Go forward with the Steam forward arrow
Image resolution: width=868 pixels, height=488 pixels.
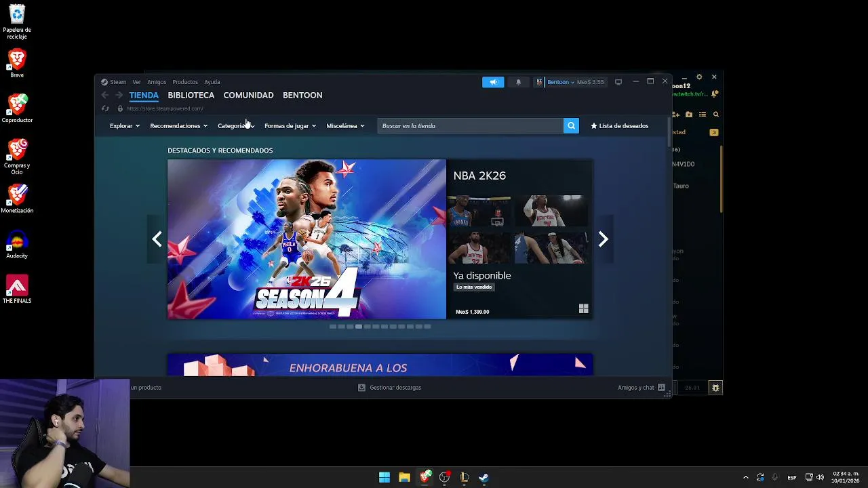(x=119, y=96)
